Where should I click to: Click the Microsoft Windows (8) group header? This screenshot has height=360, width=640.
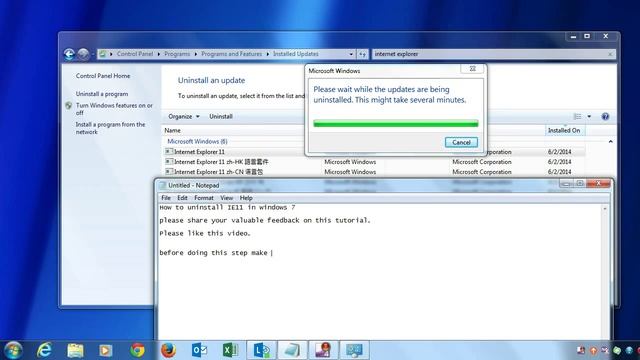point(197,142)
